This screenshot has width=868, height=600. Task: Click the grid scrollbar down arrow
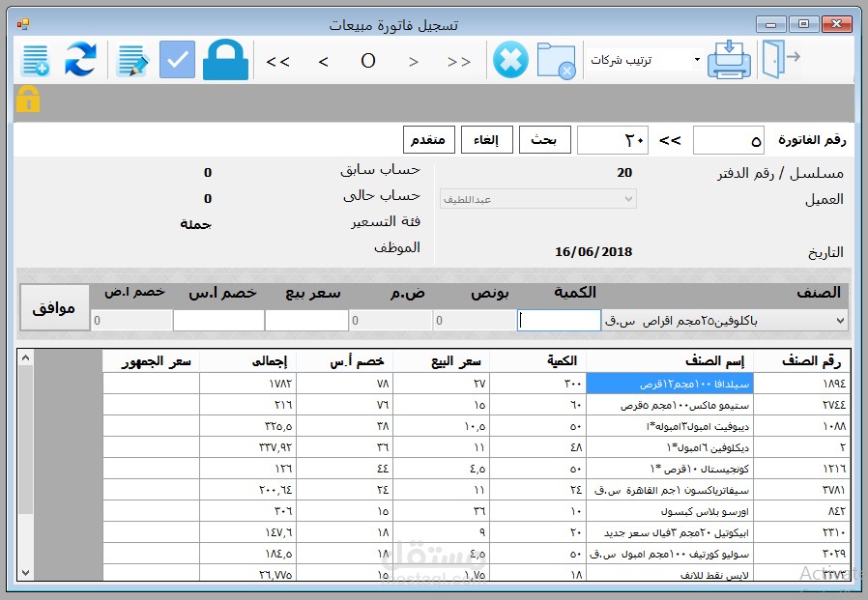tap(25, 573)
